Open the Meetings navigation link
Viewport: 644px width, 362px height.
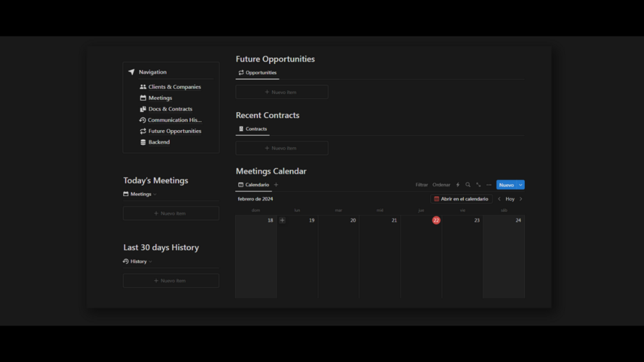pyautogui.click(x=160, y=97)
